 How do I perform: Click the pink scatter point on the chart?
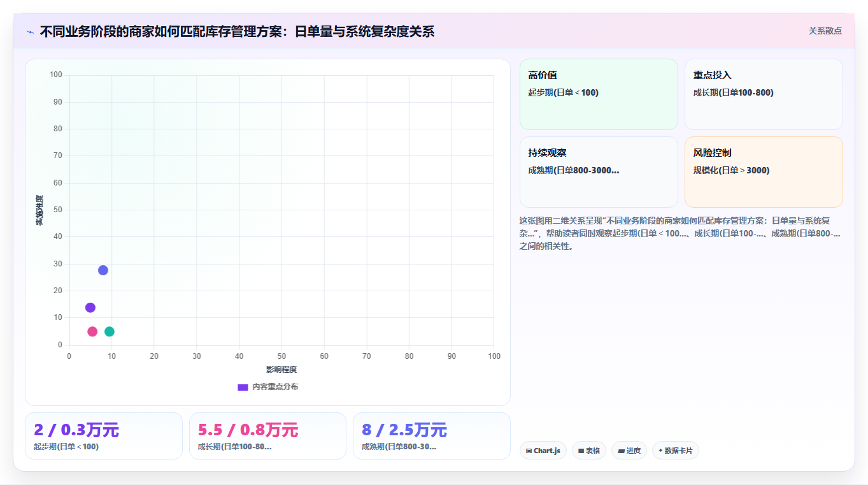92,331
